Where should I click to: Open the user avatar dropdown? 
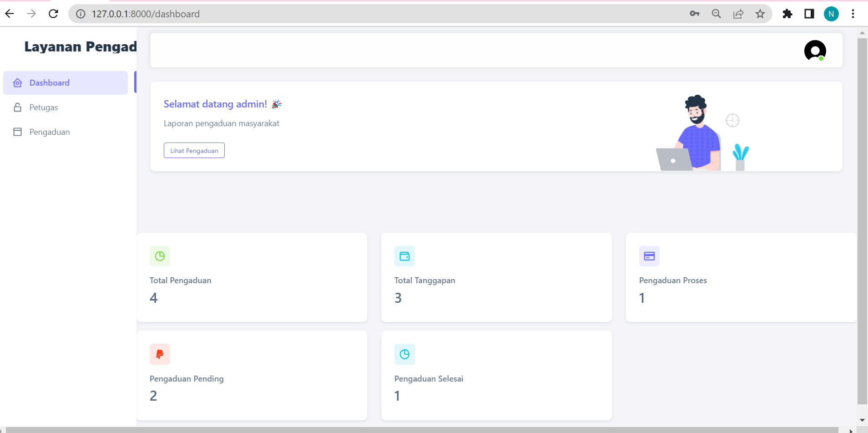pyautogui.click(x=815, y=51)
